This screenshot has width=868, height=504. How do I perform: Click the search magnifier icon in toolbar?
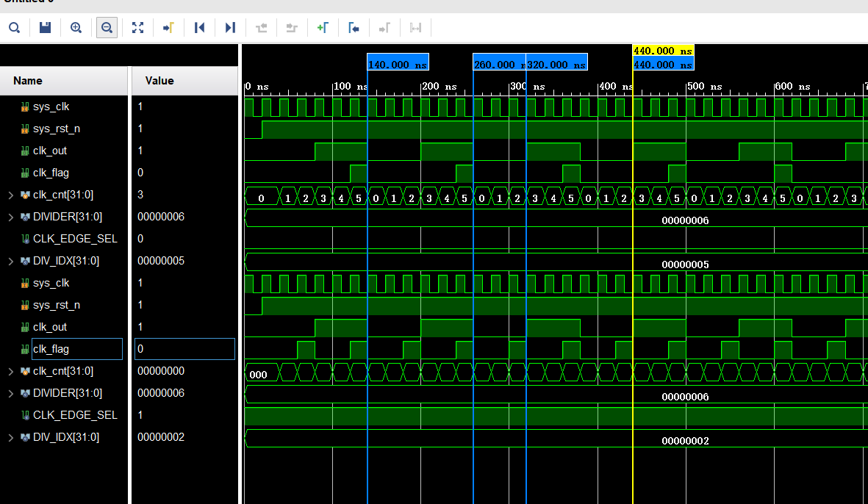pyautogui.click(x=14, y=28)
